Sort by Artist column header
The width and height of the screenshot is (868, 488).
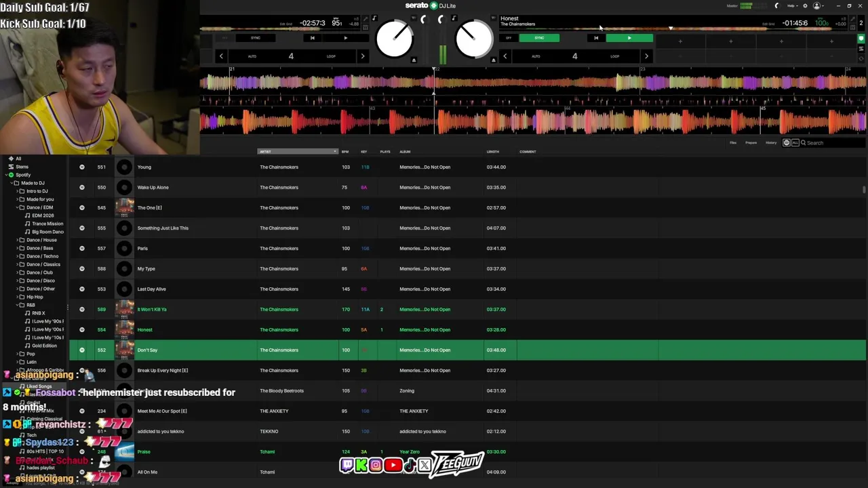click(298, 152)
